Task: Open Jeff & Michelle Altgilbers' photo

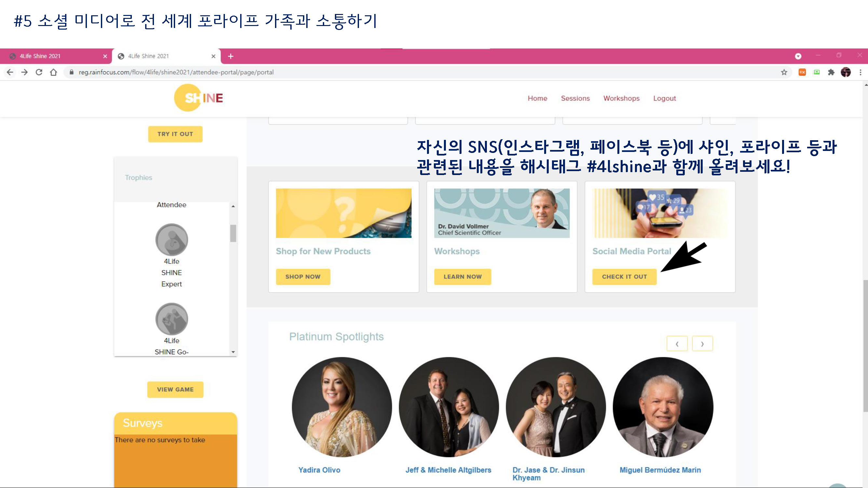Action: click(x=448, y=407)
